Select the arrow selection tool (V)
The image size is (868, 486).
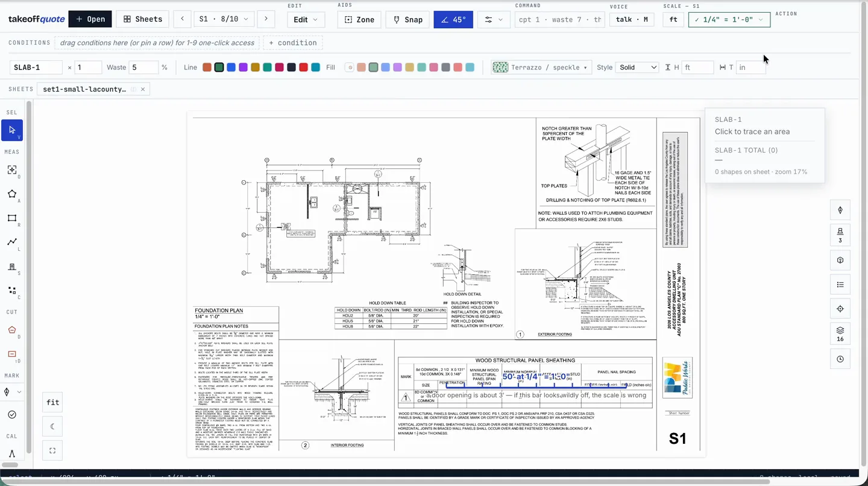tap(12, 130)
